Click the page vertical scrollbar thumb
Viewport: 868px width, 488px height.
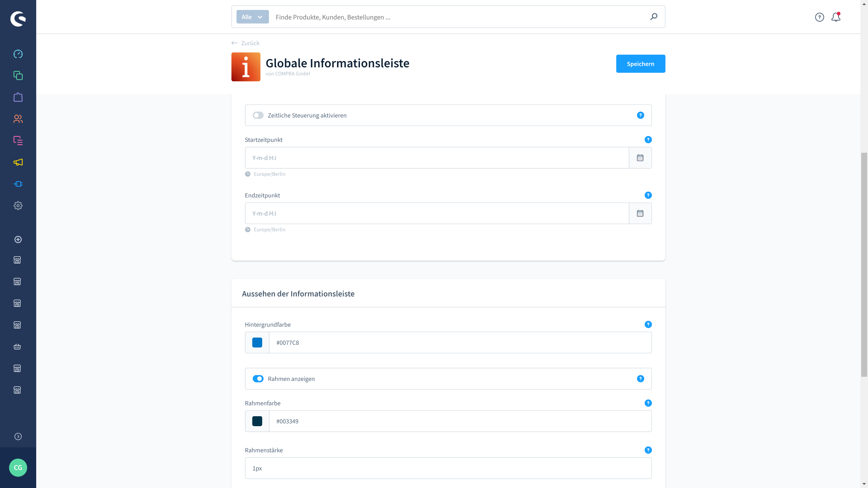click(864, 265)
